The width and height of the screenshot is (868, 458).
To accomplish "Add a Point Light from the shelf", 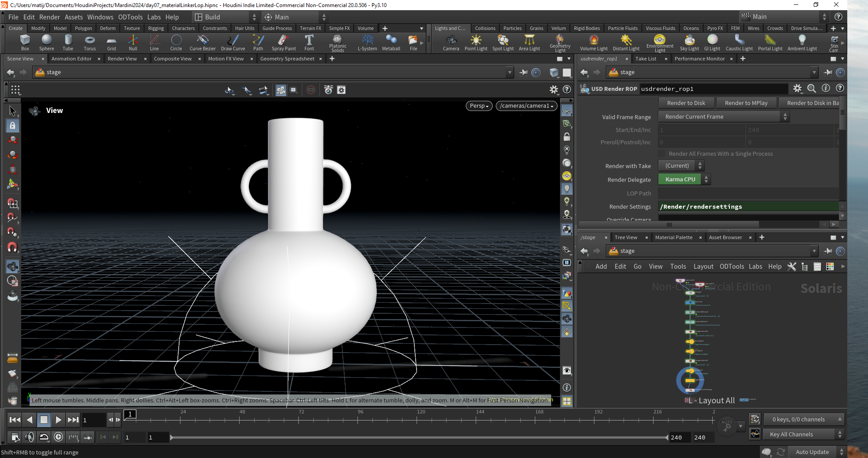I will click(476, 43).
